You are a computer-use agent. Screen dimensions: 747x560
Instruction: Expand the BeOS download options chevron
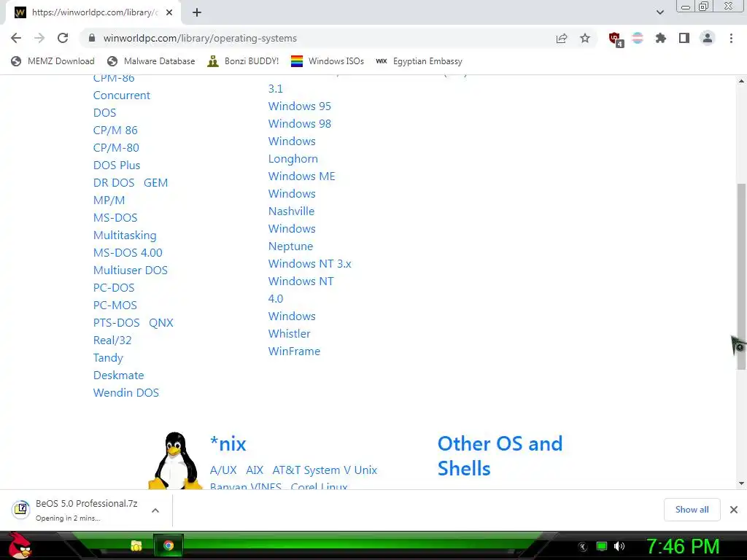[x=155, y=510]
